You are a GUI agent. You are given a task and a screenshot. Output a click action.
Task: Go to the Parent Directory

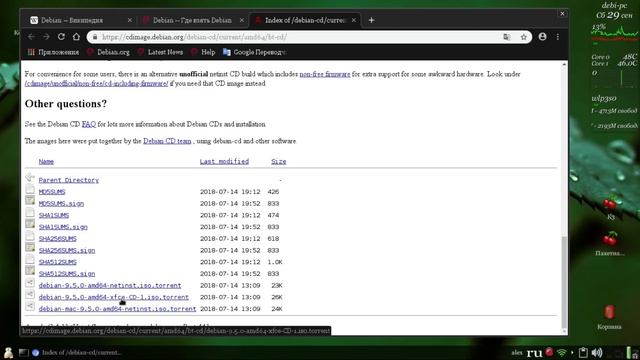coord(69,180)
